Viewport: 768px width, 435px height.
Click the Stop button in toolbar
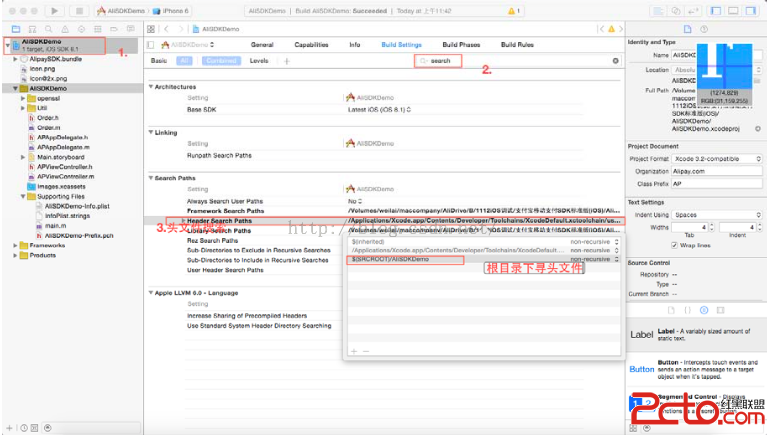(77, 10)
